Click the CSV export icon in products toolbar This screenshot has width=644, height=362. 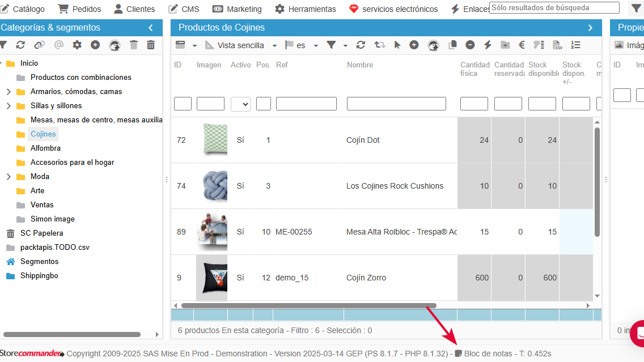(557, 45)
